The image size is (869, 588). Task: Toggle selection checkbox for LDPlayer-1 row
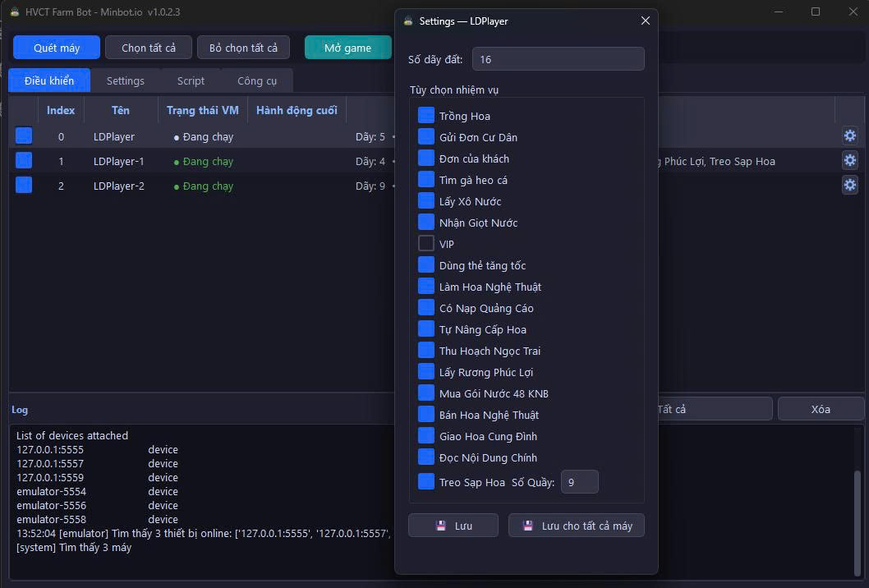tap(23, 160)
